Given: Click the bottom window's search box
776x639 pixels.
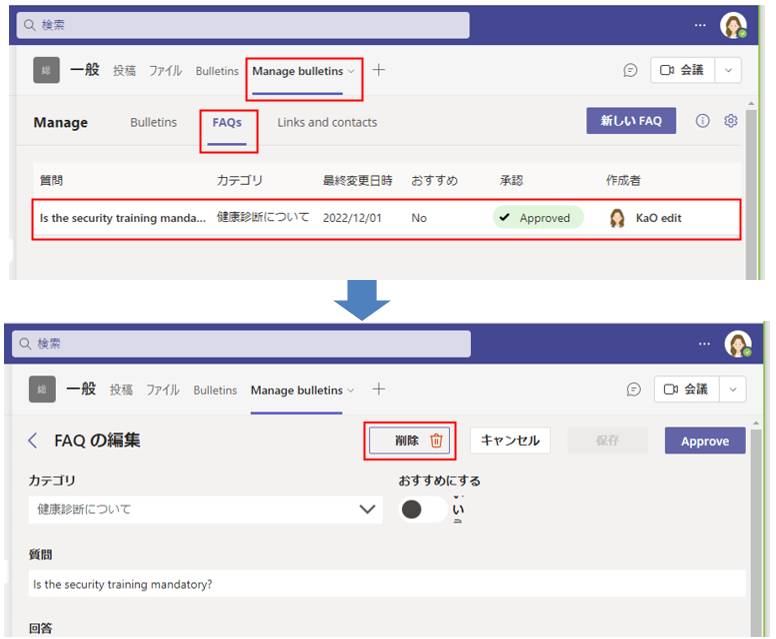Looking at the screenshot, I should tap(242, 344).
